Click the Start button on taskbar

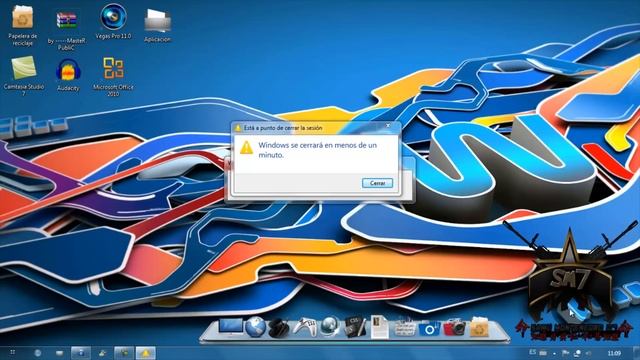(x=13, y=353)
